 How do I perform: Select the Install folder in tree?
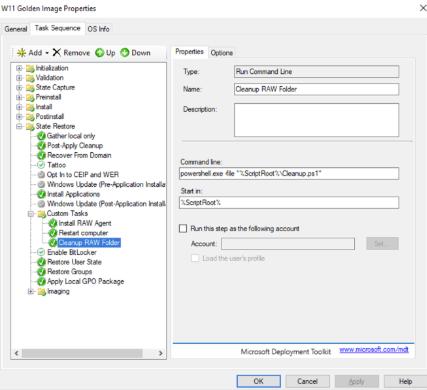pyautogui.click(x=44, y=107)
